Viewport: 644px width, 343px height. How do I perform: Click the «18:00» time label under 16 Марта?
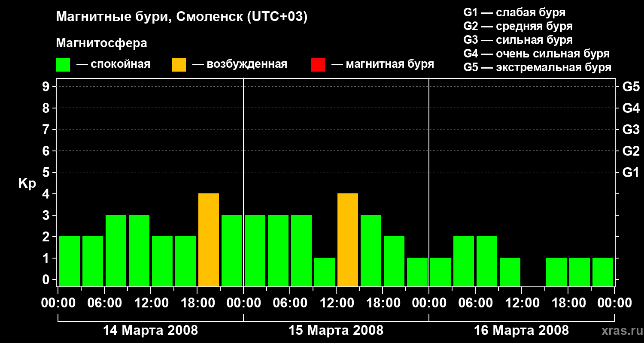coord(568,303)
